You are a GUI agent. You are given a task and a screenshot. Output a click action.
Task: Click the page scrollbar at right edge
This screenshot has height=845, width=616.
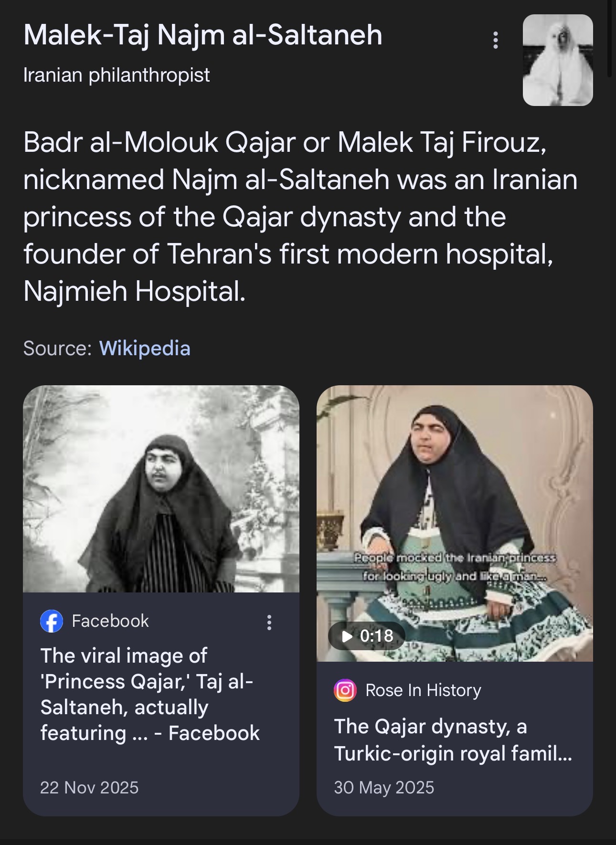tap(610, 38)
